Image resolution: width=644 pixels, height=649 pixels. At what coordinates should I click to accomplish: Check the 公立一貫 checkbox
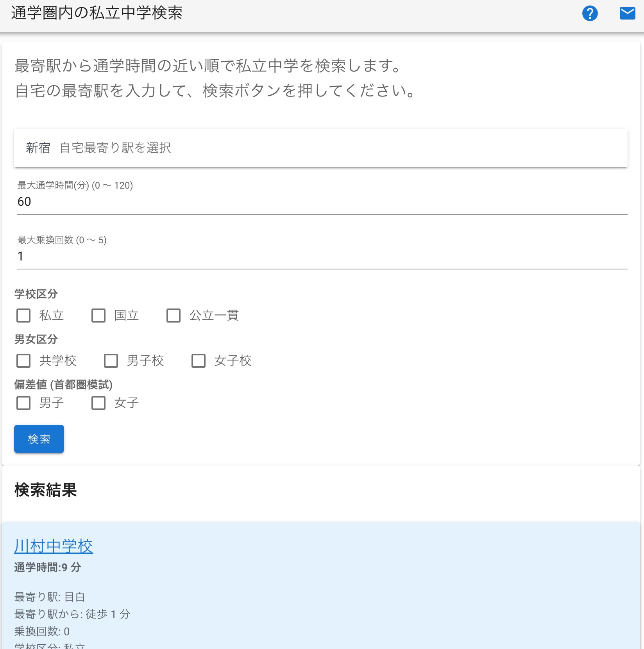174,316
